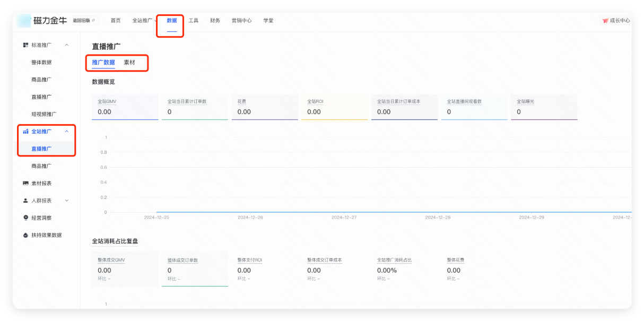Image resolution: width=644 pixels, height=321 pixels.
Task: Click the 扶持效果数据 sidebar icon
Action: click(25, 235)
